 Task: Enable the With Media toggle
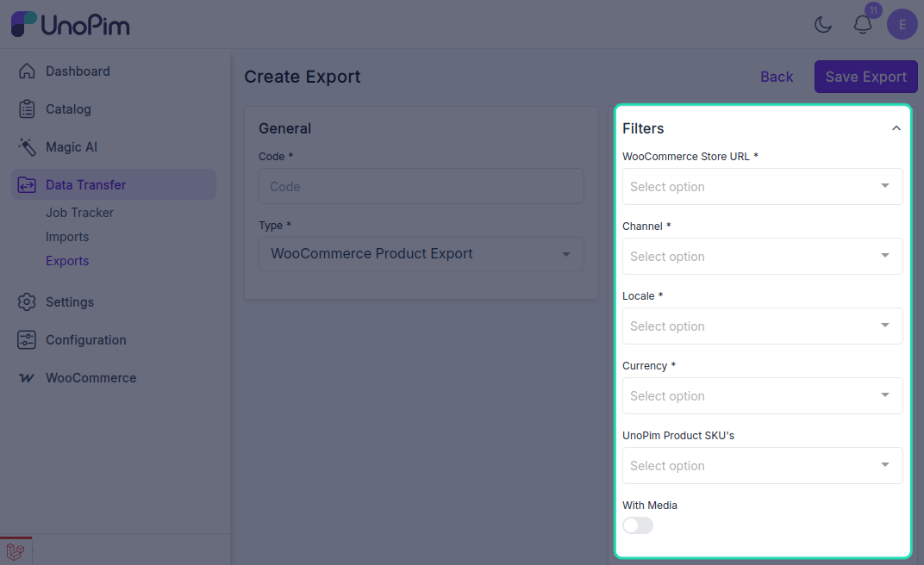point(638,525)
